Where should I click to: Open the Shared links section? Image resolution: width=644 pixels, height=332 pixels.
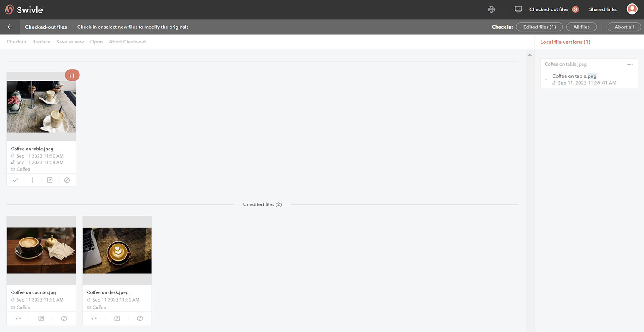pyautogui.click(x=603, y=9)
